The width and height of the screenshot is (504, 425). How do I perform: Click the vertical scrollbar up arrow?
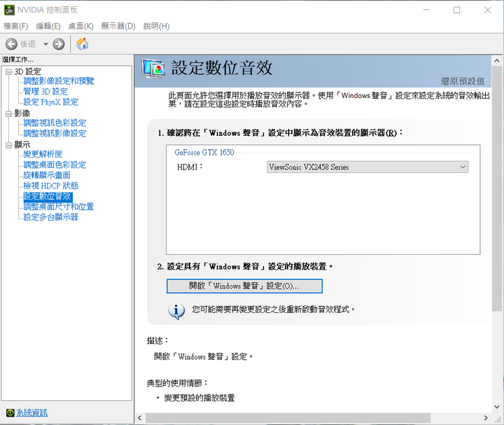tap(496, 60)
